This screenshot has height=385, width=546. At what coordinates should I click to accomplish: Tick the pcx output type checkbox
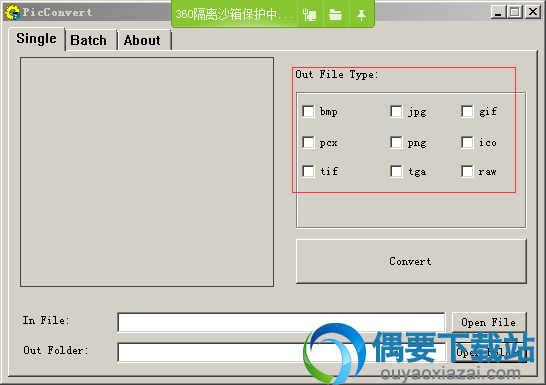(x=308, y=142)
